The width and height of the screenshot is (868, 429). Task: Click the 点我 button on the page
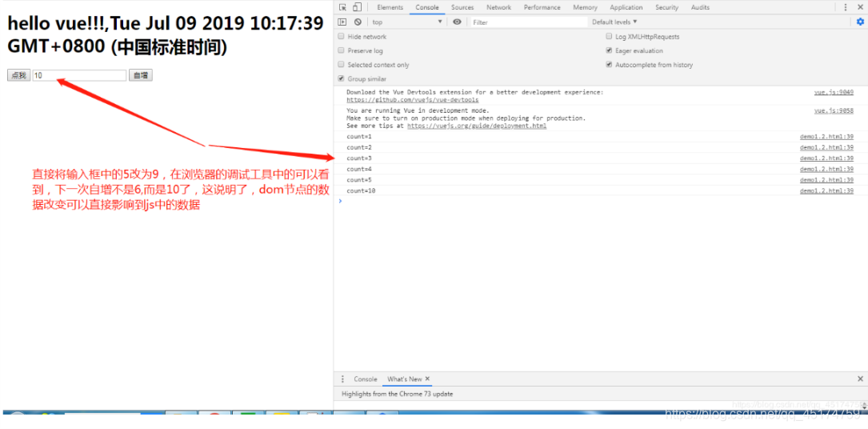[19, 75]
